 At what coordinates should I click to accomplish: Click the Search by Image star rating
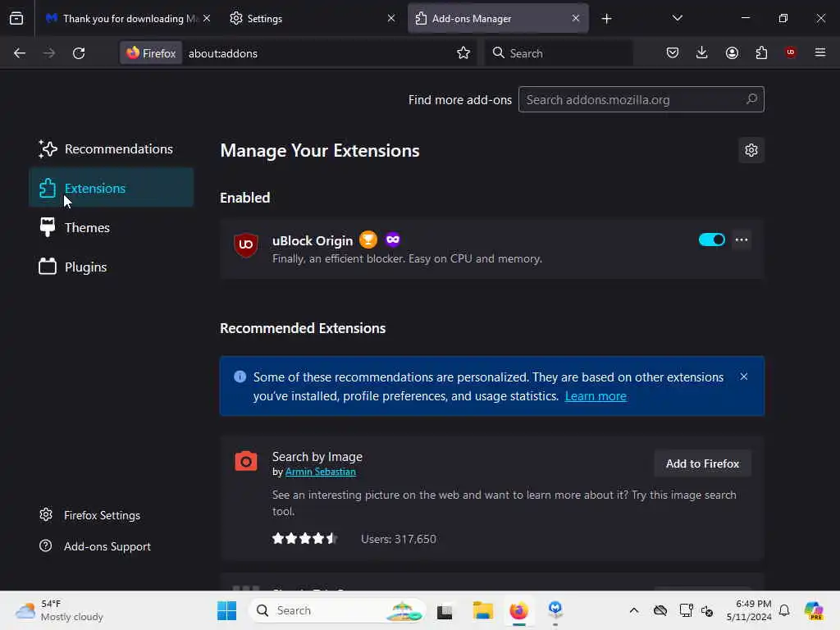tap(304, 538)
